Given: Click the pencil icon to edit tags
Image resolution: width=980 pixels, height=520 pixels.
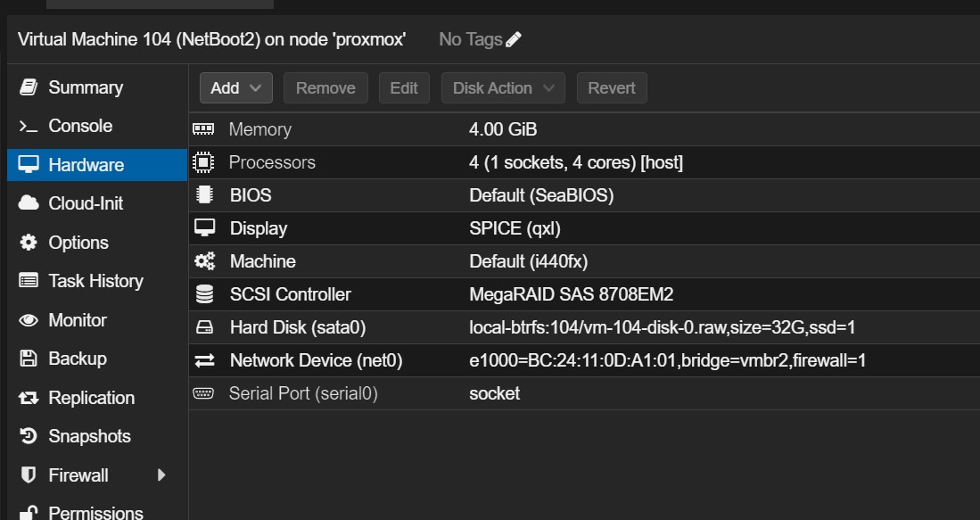Looking at the screenshot, I should (514, 39).
